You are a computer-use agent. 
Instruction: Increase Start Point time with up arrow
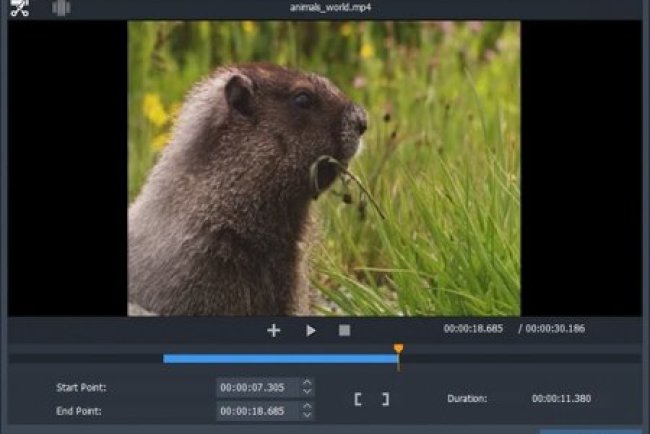coord(307,382)
